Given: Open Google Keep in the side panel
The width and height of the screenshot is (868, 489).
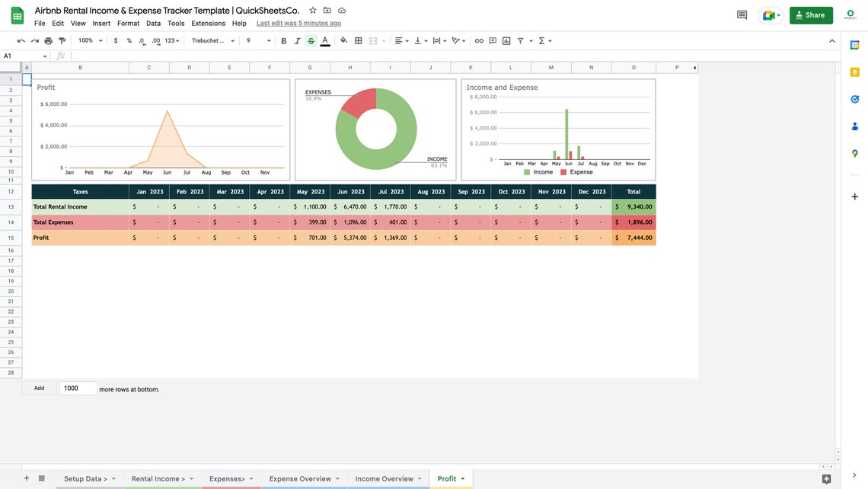Looking at the screenshot, I should coord(854,71).
